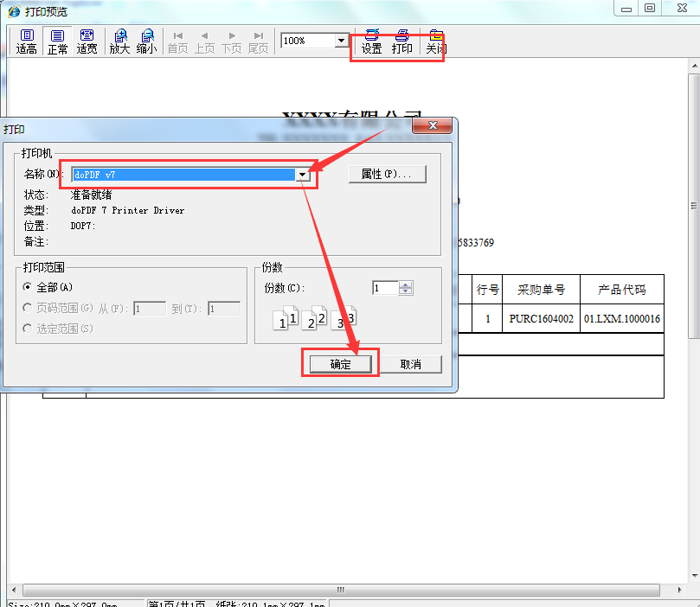Zoom out with the 缩小 icon
Image resolution: width=700 pixels, height=607 pixels.
pyautogui.click(x=147, y=41)
